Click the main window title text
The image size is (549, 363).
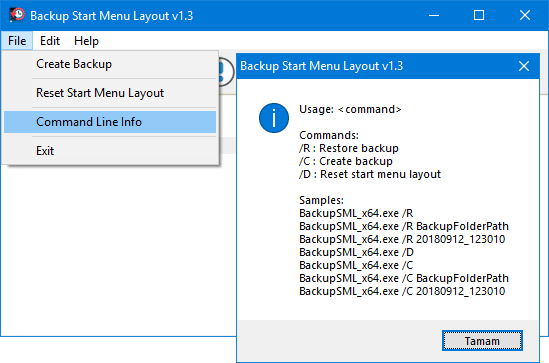[112, 16]
